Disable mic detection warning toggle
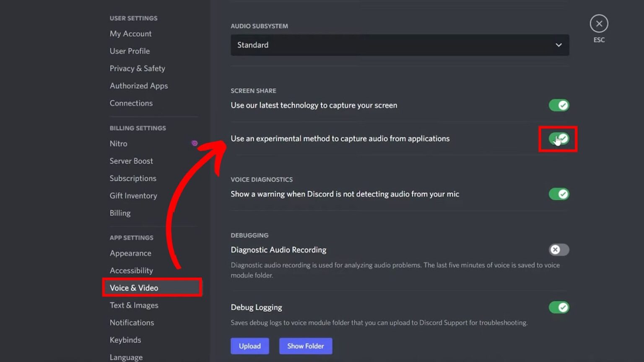The height and width of the screenshot is (362, 644). (x=558, y=194)
